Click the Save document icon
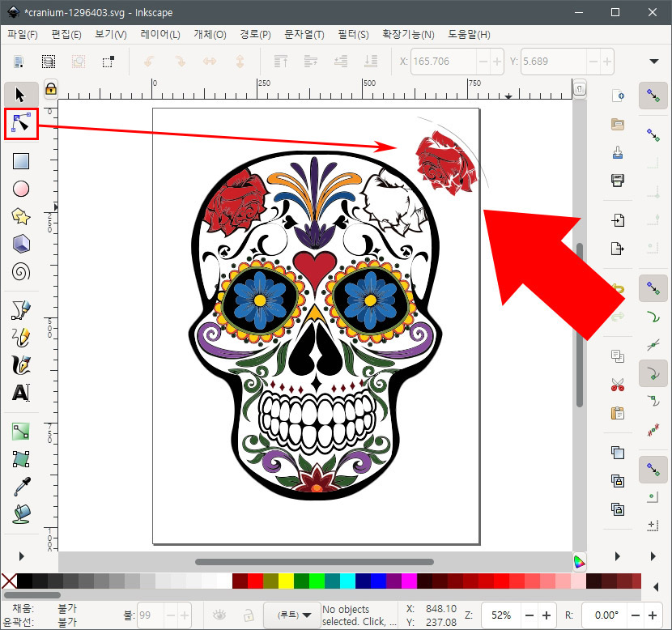This screenshot has height=630, width=672. click(618, 152)
